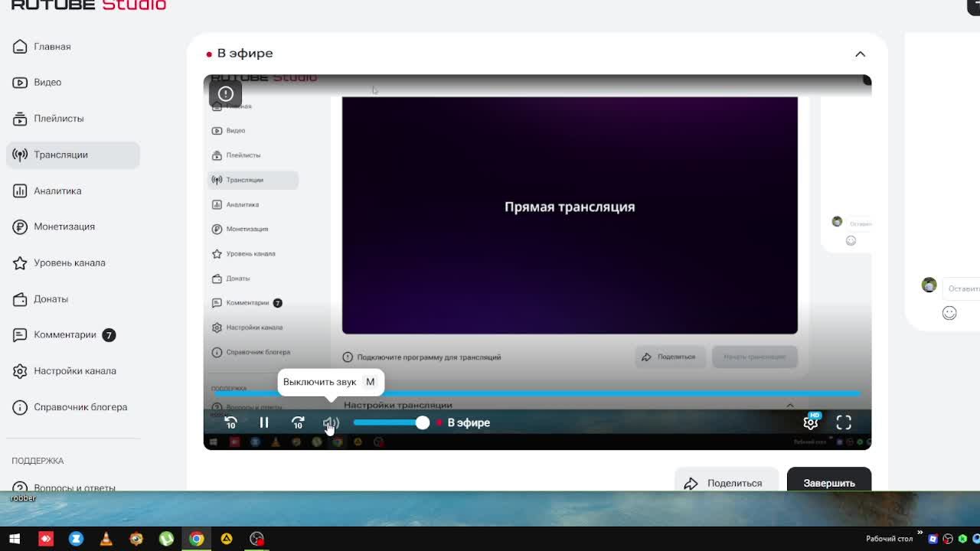
Task: Click the Видео play icon in sidebar
Action: click(x=20, y=83)
